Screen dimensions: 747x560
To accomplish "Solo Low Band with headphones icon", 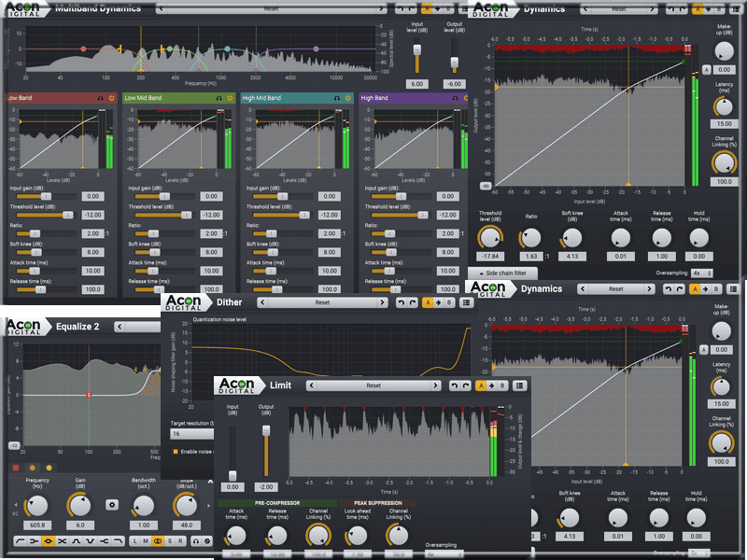I will tap(101, 98).
